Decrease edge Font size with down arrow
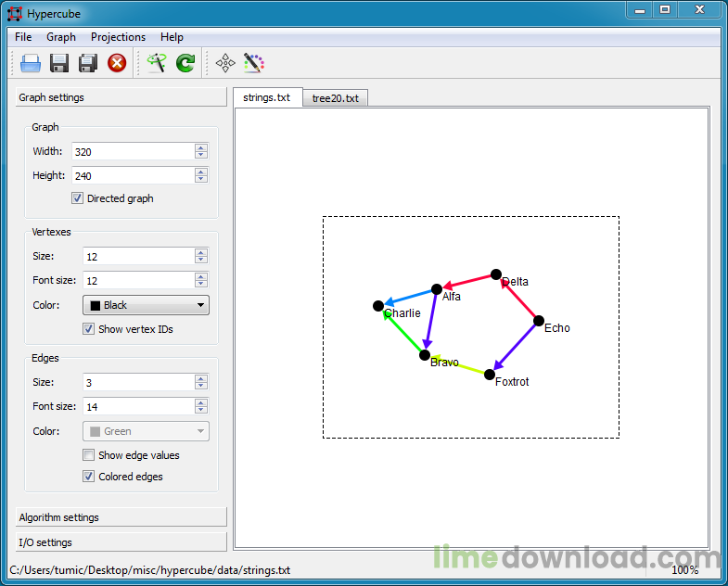 [201, 411]
